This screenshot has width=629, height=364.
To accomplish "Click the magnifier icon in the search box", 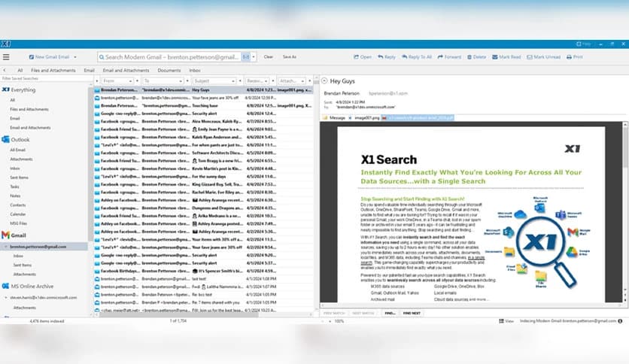I will 102,57.
